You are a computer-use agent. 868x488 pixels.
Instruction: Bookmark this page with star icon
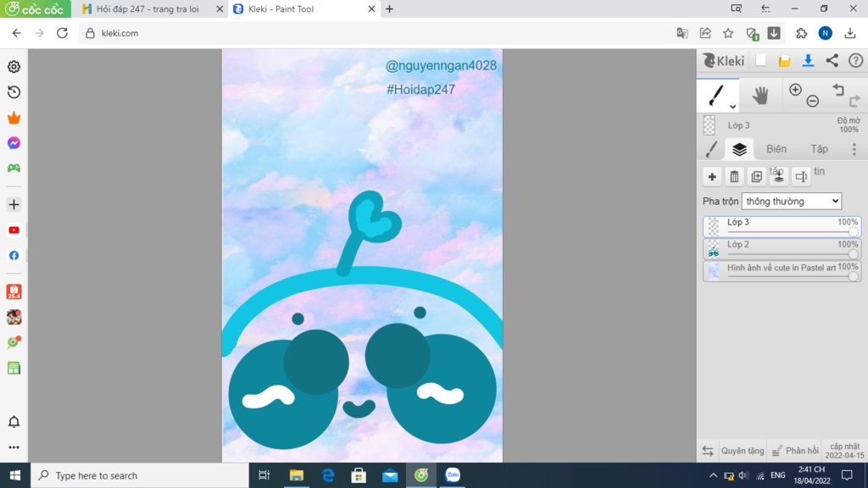coord(728,33)
